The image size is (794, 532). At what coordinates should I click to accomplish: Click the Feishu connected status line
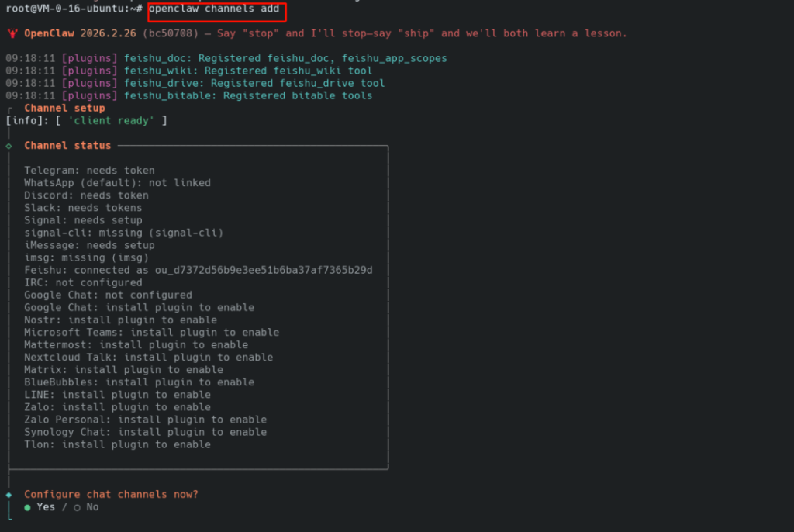coord(198,270)
